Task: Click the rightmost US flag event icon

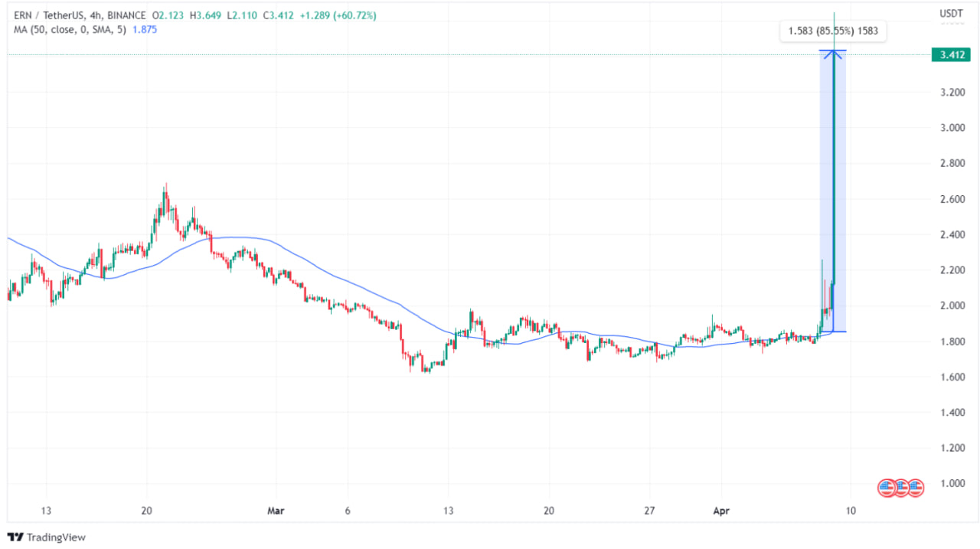Action: 916,486
